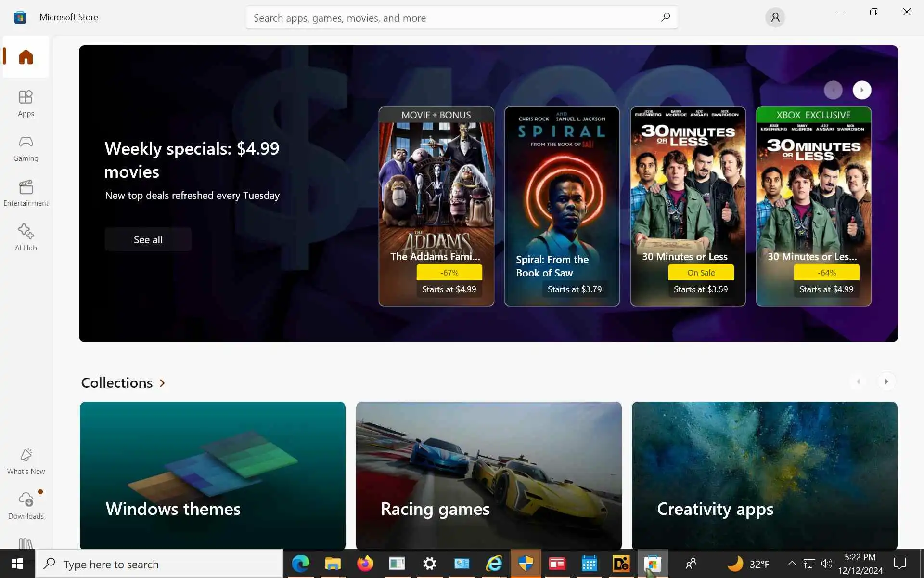Open the Gaming section
This screenshot has width=924, height=578.
coord(26,148)
